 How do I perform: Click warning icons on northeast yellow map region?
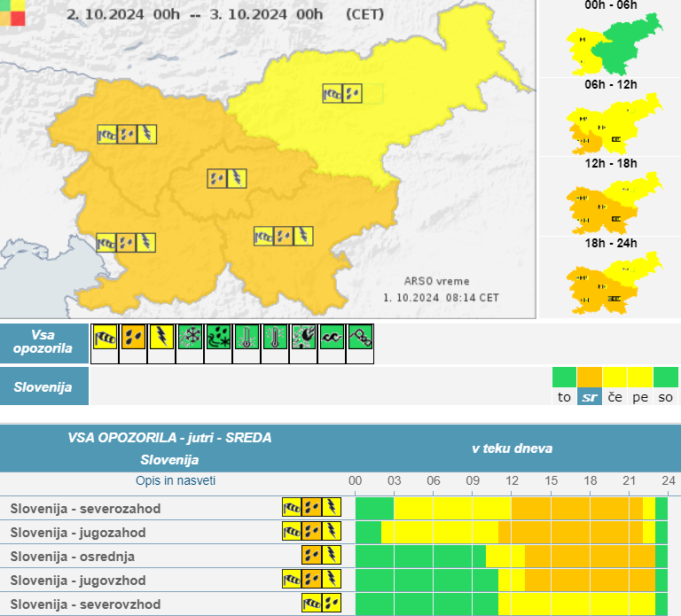click(342, 92)
